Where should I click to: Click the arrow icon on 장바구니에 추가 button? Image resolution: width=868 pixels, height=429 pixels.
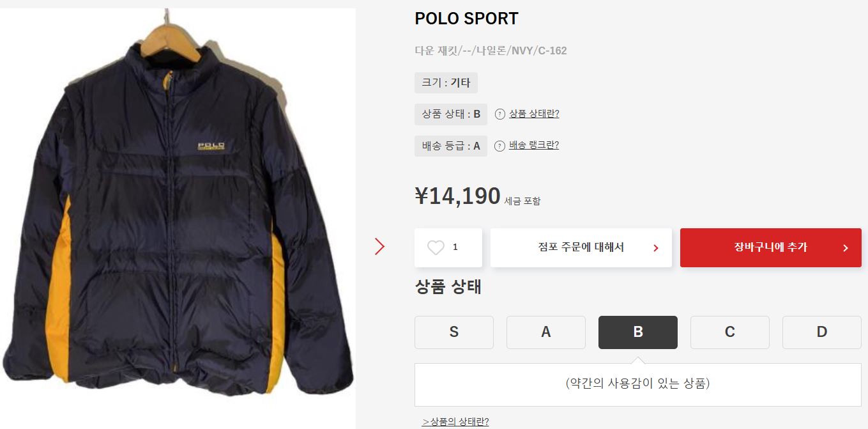[x=846, y=248]
